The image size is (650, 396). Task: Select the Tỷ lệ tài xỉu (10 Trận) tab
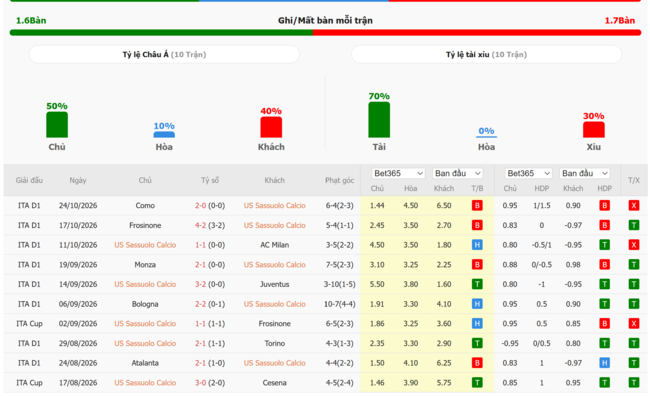[x=486, y=54]
